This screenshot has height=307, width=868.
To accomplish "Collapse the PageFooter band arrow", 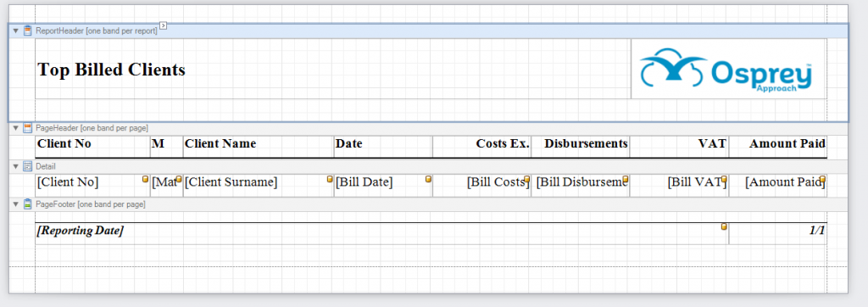I will click(x=16, y=204).
